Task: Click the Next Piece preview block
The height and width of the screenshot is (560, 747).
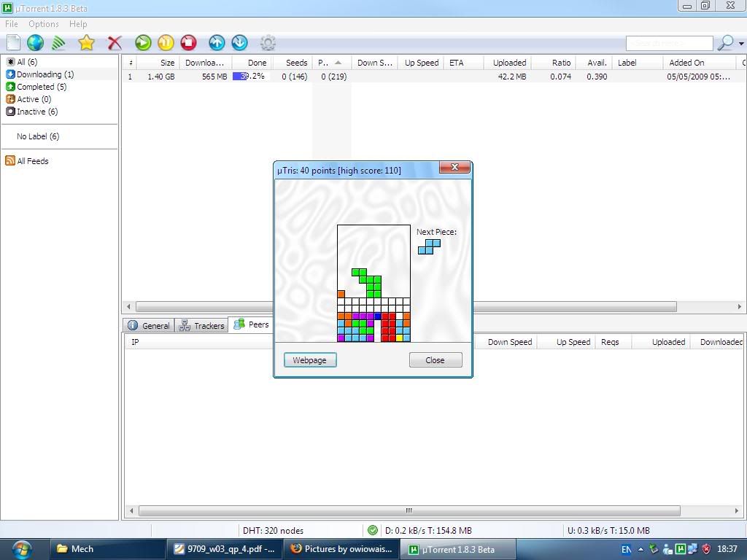Action: pyautogui.click(x=429, y=246)
